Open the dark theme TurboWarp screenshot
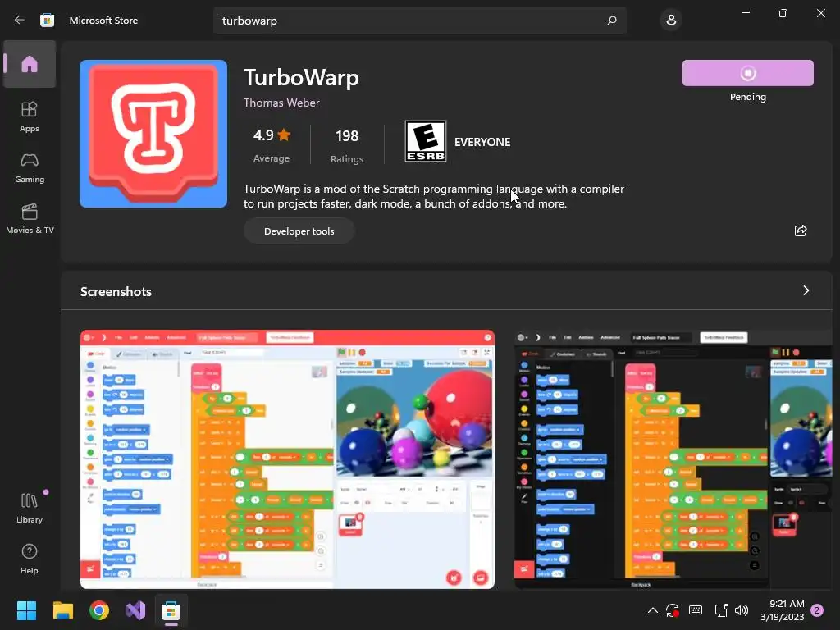The height and width of the screenshot is (630, 840). coord(673,459)
